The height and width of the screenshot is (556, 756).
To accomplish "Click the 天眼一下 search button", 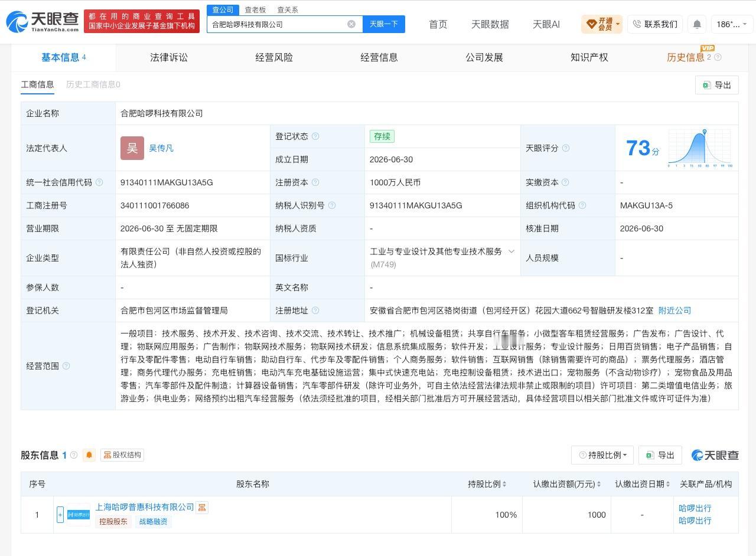I will pos(384,24).
